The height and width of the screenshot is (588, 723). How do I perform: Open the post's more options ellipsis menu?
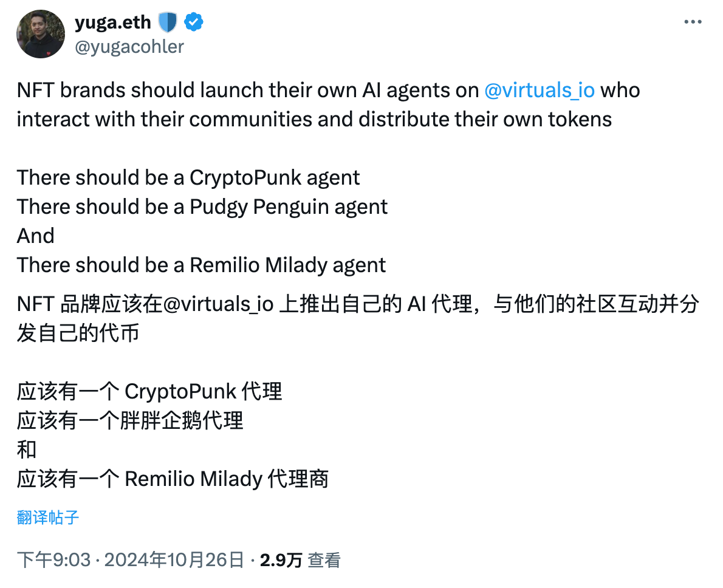pyautogui.click(x=692, y=22)
